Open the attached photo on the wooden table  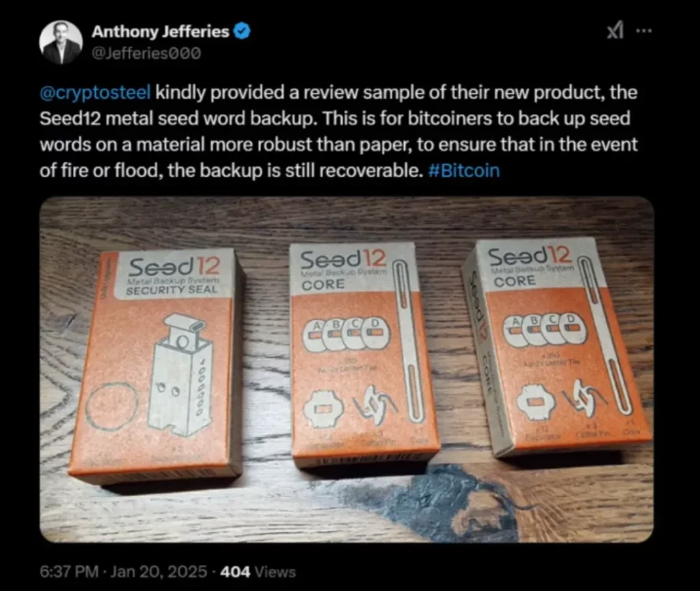(x=347, y=370)
